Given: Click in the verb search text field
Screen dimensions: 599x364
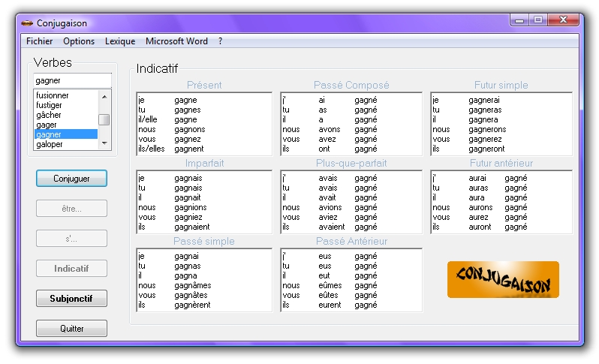Looking at the screenshot, I should tap(72, 80).
